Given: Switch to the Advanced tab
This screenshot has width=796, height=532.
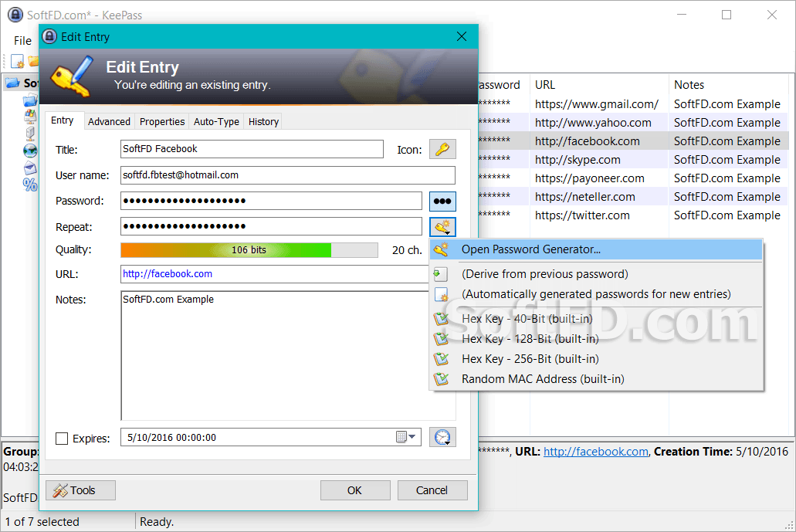Looking at the screenshot, I should (109, 122).
